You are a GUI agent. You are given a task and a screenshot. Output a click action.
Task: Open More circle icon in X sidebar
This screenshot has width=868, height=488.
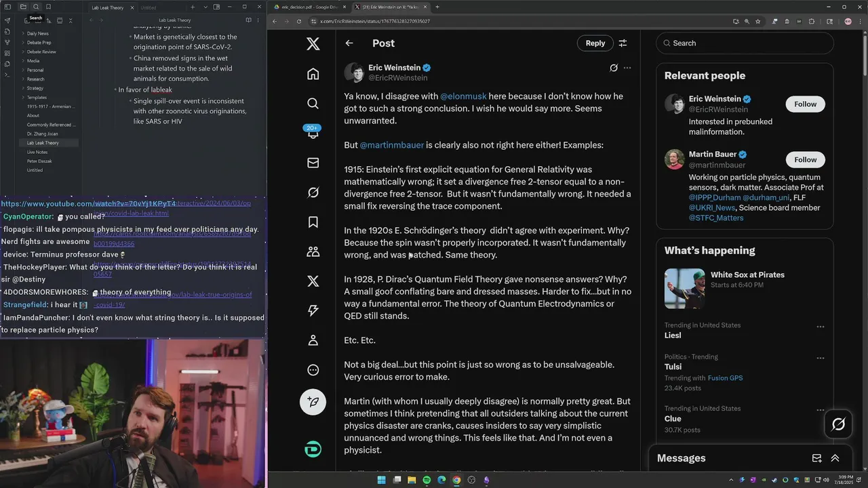click(x=313, y=370)
